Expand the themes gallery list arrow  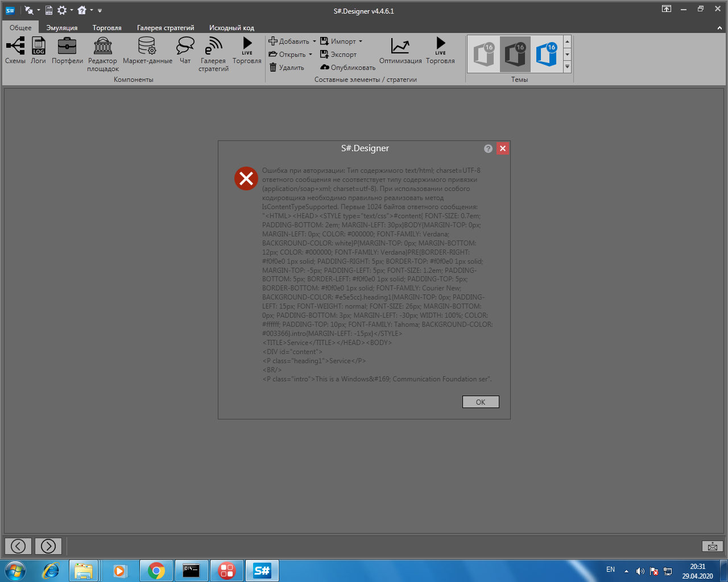(x=567, y=67)
